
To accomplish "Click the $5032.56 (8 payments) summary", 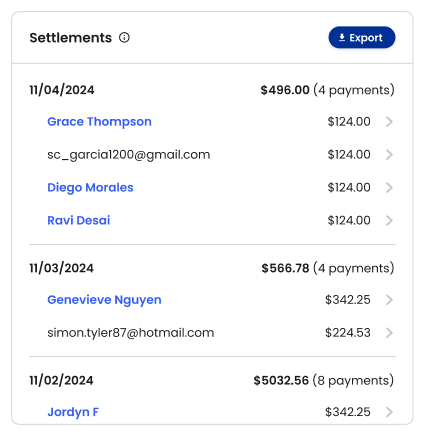I will tap(324, 381).
